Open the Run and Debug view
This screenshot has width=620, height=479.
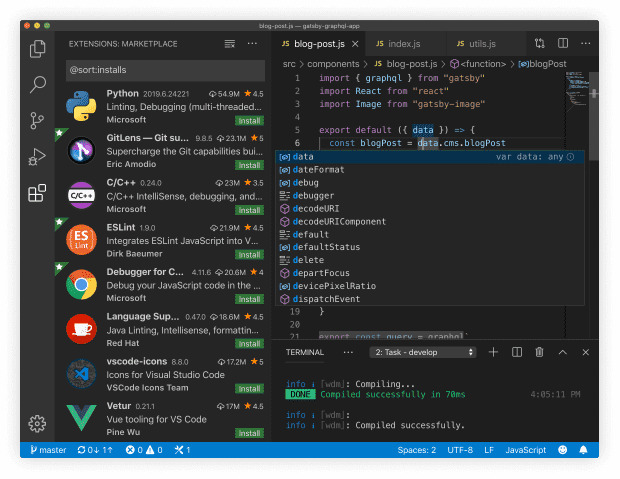[38, 157]
